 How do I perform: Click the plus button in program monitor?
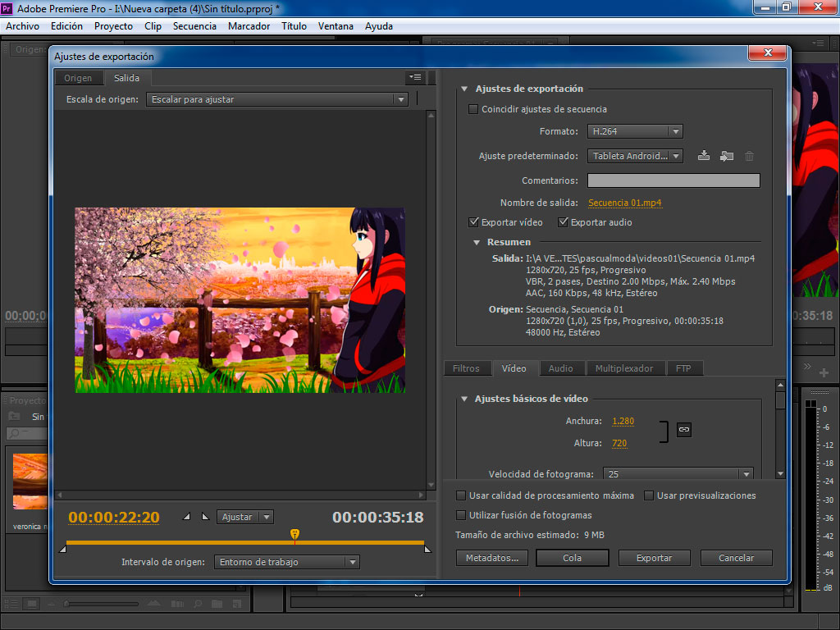tap(824, 372)
